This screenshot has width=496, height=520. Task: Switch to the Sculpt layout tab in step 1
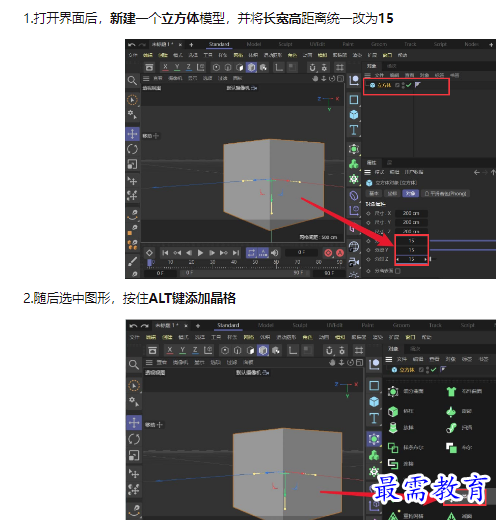285,44
